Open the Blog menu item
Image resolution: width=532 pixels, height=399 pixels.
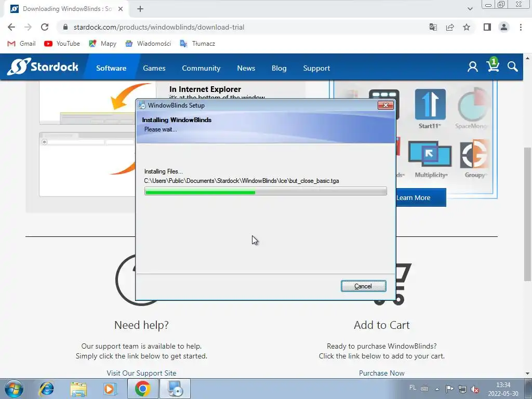click(279, 68)
